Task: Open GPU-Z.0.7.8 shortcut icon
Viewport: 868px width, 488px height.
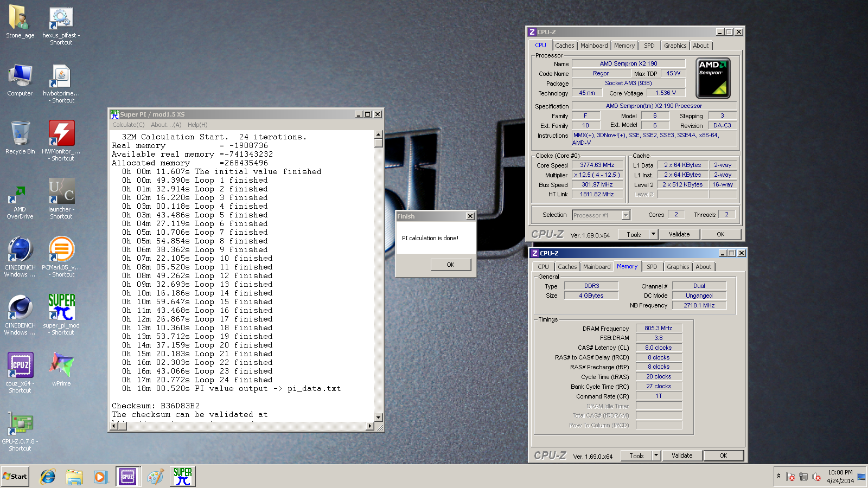Action: pyautogui.click(x=20, y=431)
